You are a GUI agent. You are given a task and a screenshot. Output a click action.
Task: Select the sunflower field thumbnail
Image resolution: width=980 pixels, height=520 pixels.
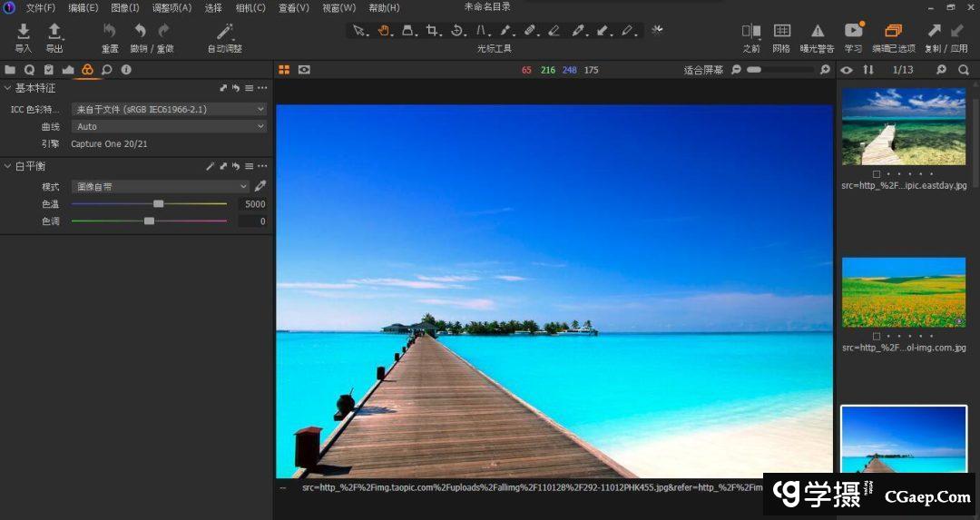903,292
